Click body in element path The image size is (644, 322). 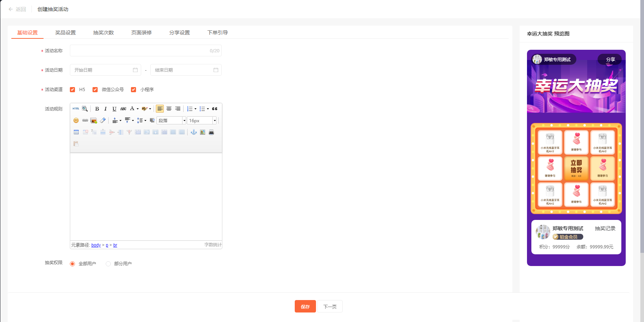(96, 245)
